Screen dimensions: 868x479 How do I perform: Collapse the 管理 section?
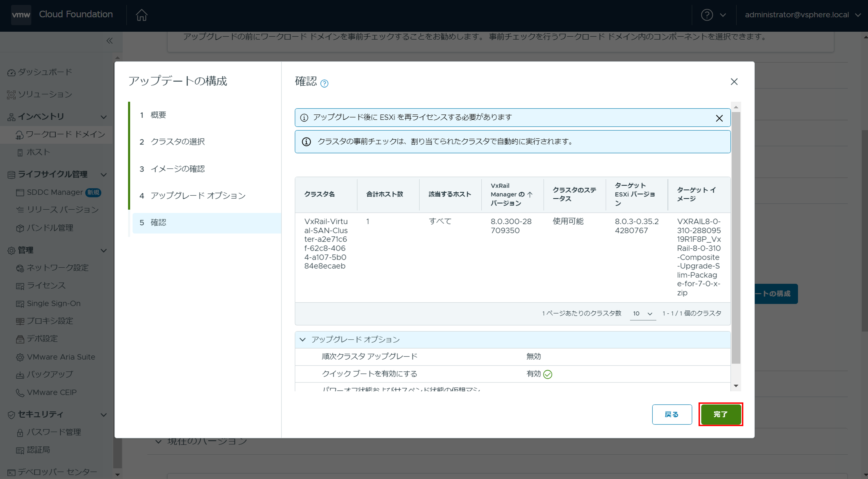104,250
